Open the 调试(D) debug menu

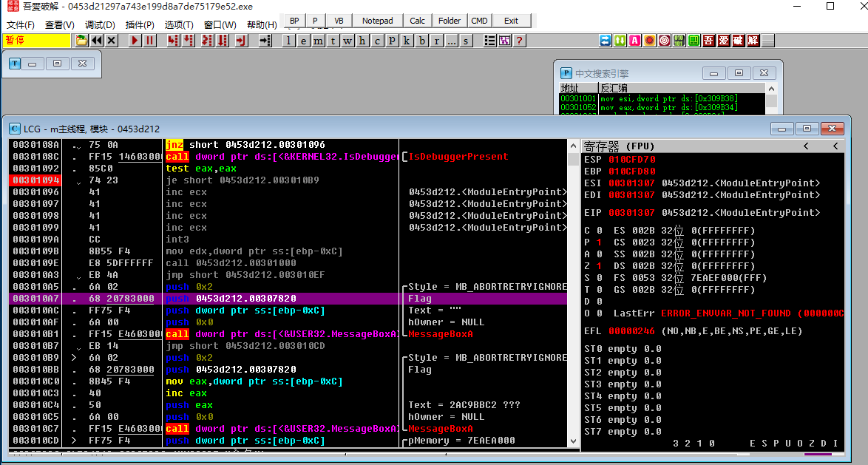click(100, 24)
